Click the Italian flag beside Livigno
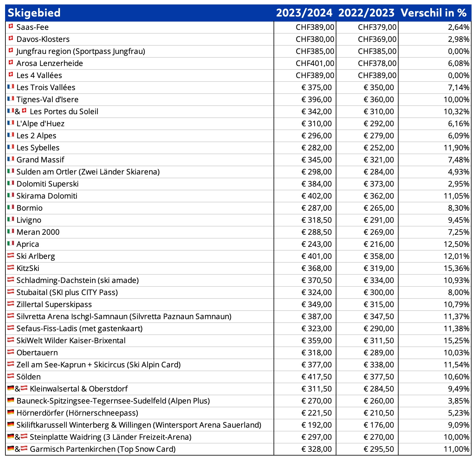Viewport: 476px width, 460px height. click(x=11, y=219)
